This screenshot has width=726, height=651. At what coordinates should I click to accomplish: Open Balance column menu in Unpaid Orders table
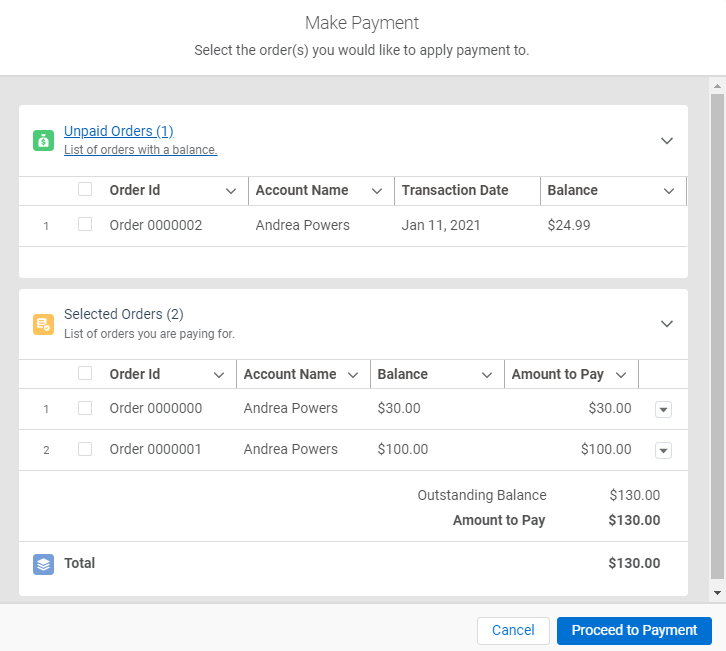(x=669, y=191)
